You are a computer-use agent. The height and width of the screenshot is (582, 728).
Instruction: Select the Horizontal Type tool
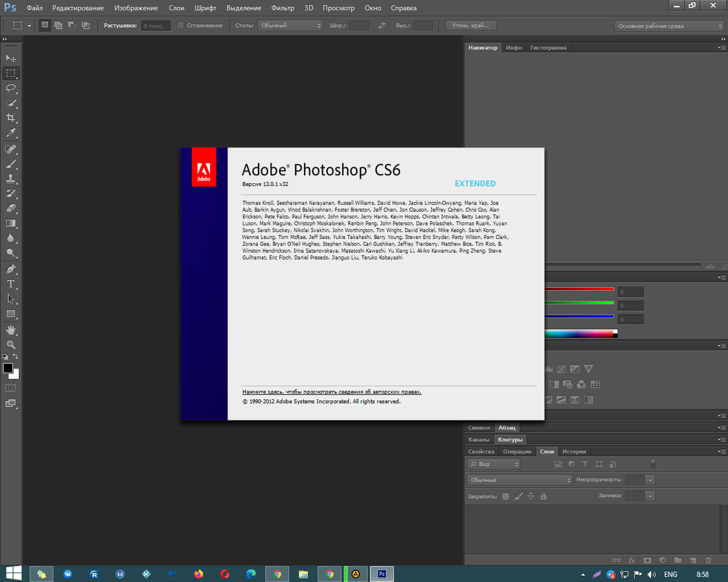pyautogui.click(x=11, y=284)
